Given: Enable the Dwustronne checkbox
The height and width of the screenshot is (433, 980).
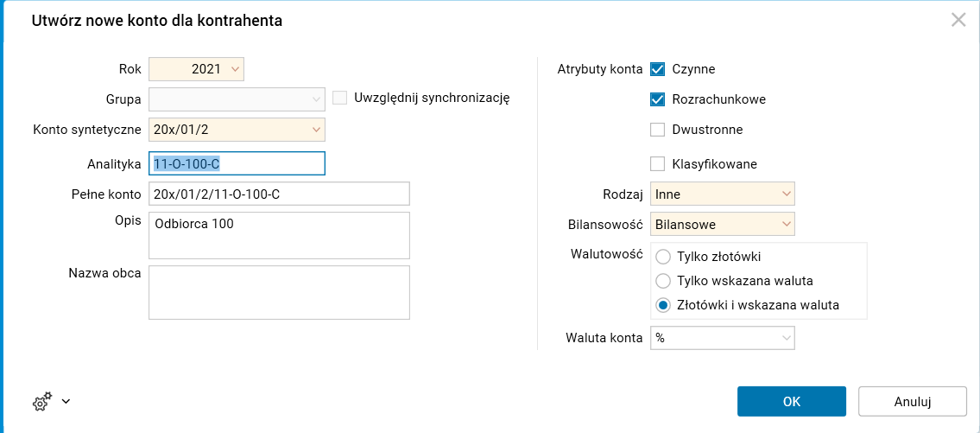Looking at the screenshot, I should pyautogui.click(x=658, y=130).
